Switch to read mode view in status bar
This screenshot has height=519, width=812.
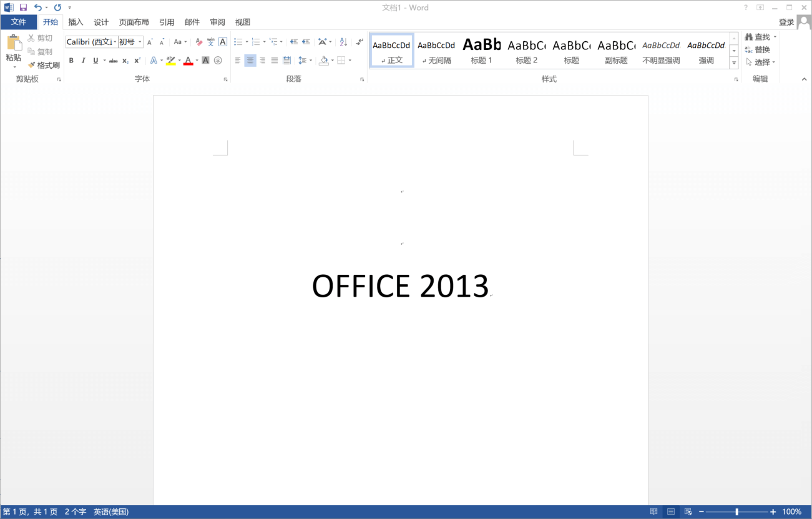pyautogui.click(x=654, y=512)
